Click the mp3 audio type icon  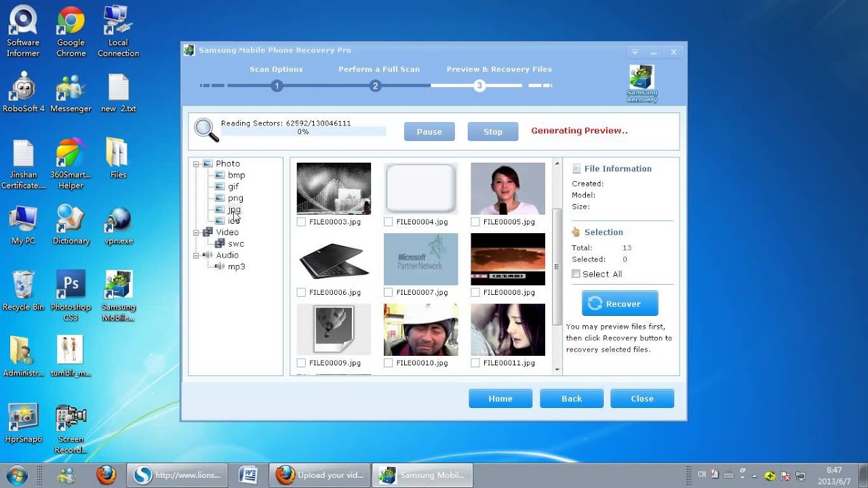tap(220, 266)
